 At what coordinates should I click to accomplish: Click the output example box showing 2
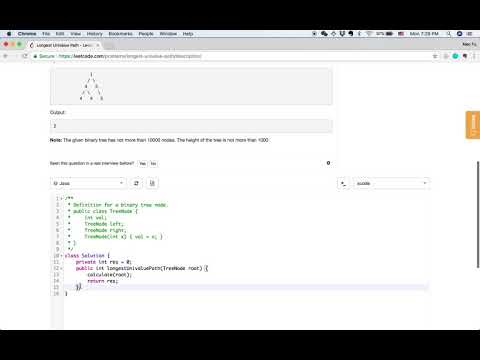pos(191,126)
